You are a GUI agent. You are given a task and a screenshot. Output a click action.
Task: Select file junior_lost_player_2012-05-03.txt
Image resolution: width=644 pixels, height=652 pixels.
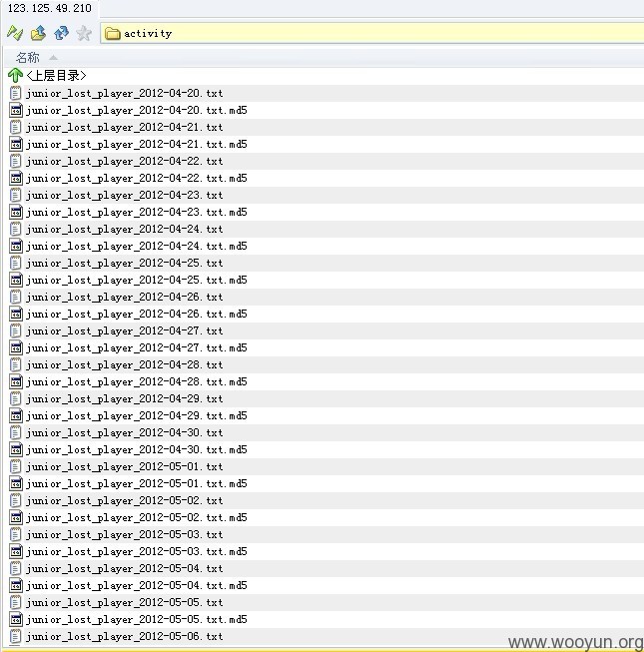(x=125, y=535)
